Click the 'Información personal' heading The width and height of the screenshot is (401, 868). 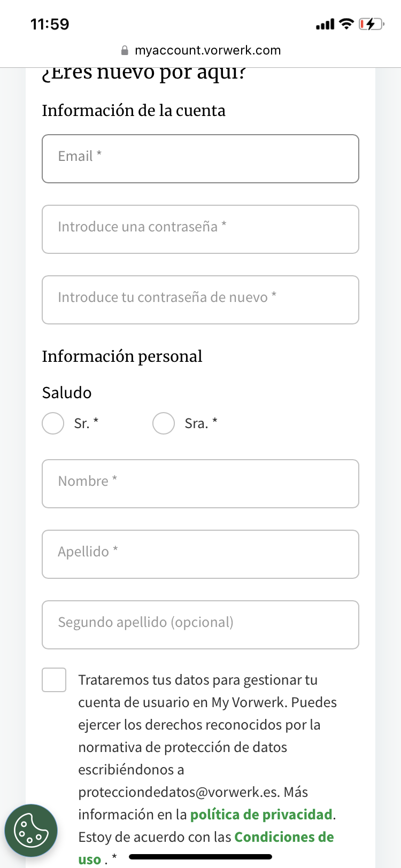click(x=122, y=356)
